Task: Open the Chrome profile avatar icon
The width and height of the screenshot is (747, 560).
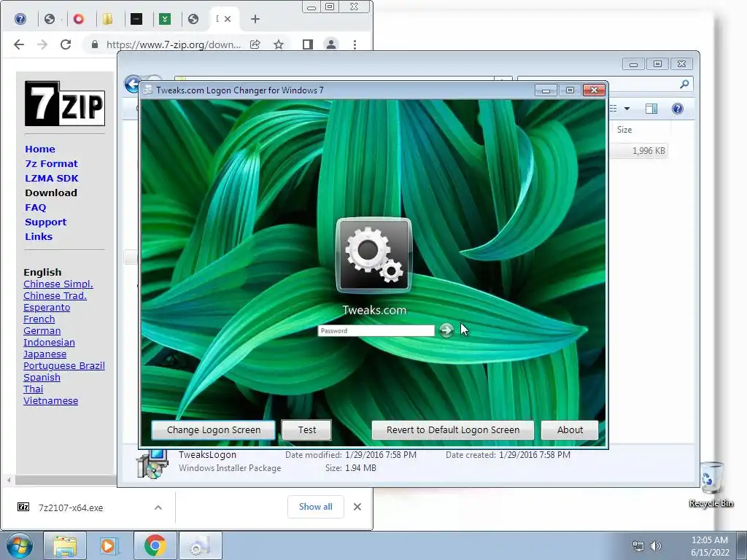Action: (x=330, y=44)
